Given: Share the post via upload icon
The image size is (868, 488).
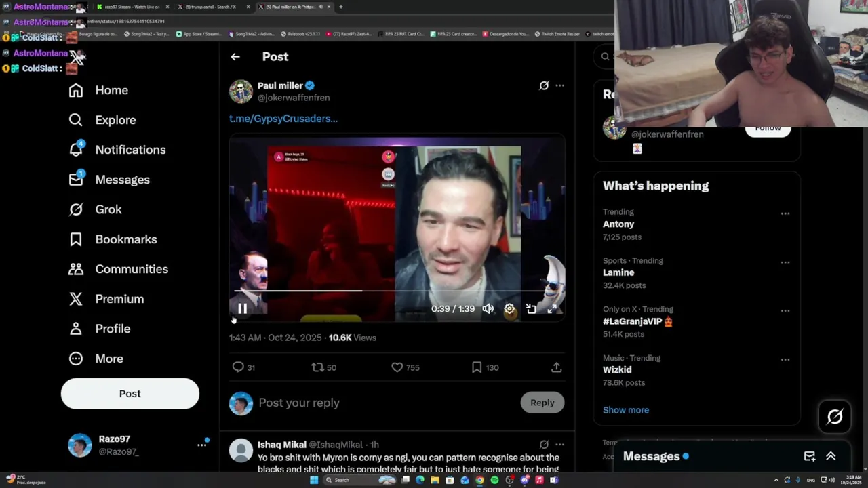Looking at the screenshot, I should [x=556, y=367].
